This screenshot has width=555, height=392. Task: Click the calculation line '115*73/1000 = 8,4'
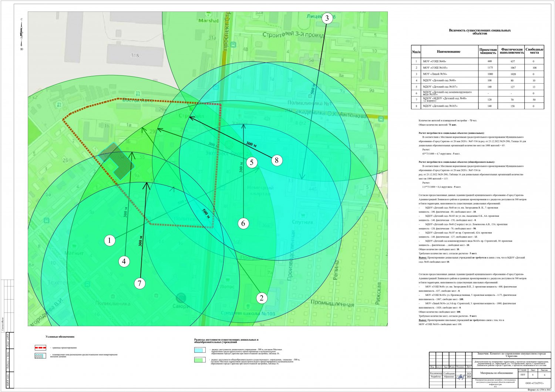click(x=441, y=187)
